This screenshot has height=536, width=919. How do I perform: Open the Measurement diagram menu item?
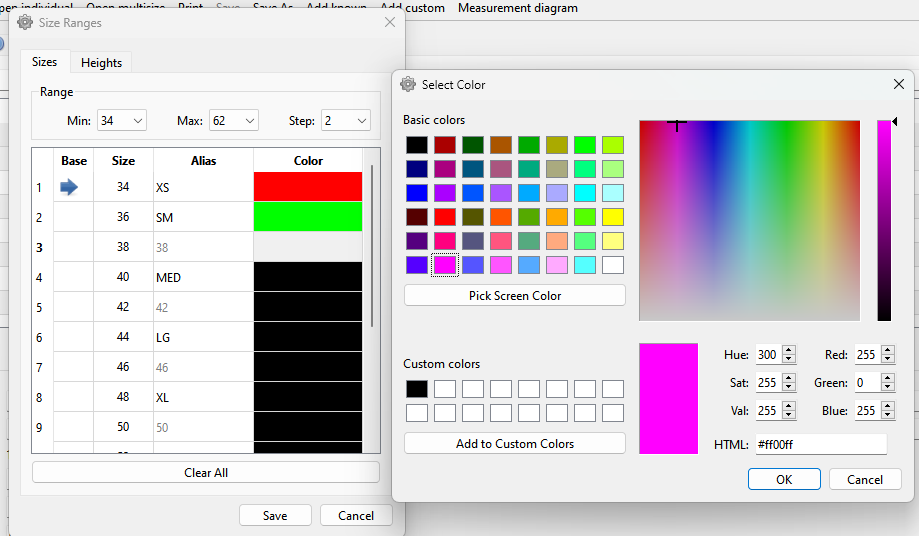(517, 8)
